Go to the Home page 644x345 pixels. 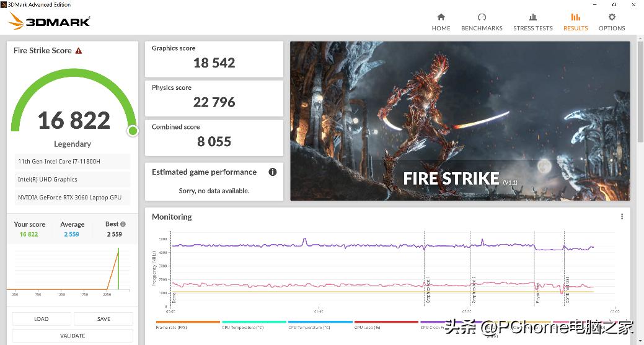pyautogui.click(x=441, y=22)
